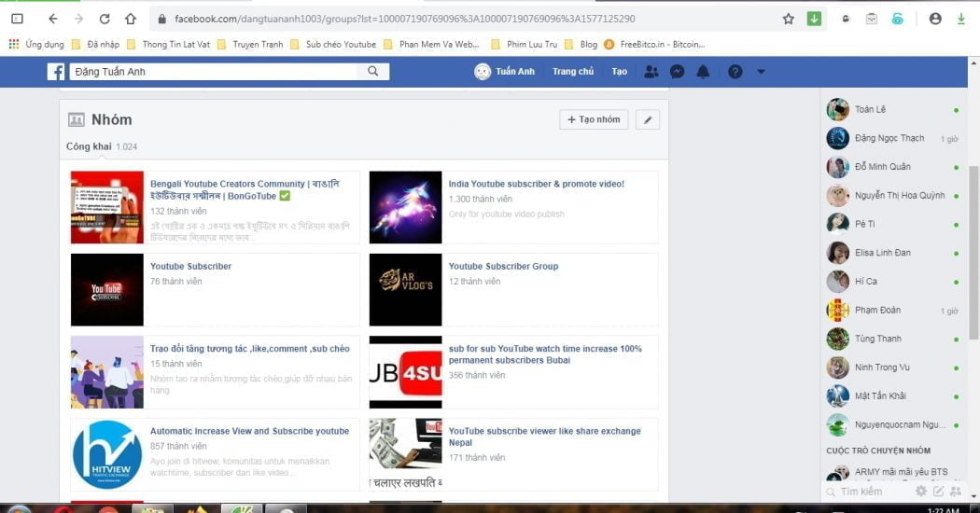This screenshot has width=980, height=513.
Task: Open chat with Elisa Linh Đan
Action: tap(893, 253)
